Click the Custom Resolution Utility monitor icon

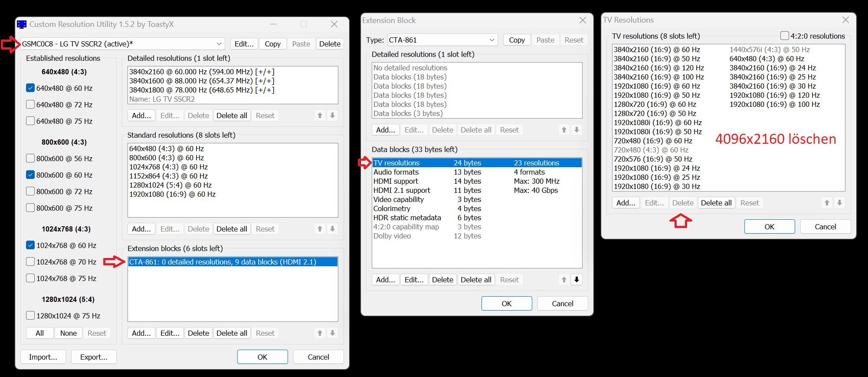click(22, 24)
